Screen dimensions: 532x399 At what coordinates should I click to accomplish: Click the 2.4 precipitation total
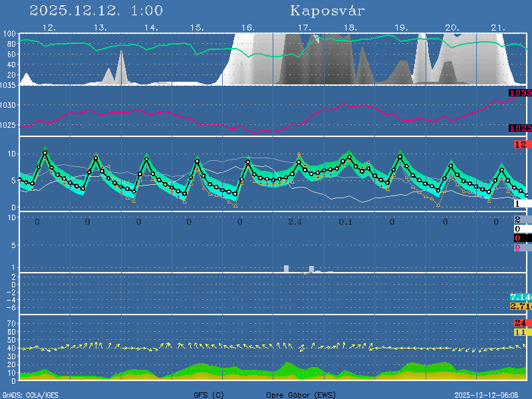(x=295, y=221)
